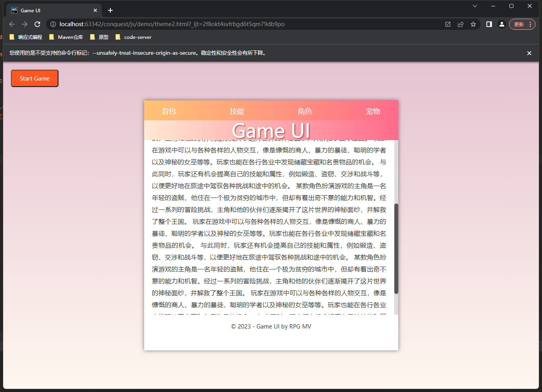Reload the current page

point(37,24)
